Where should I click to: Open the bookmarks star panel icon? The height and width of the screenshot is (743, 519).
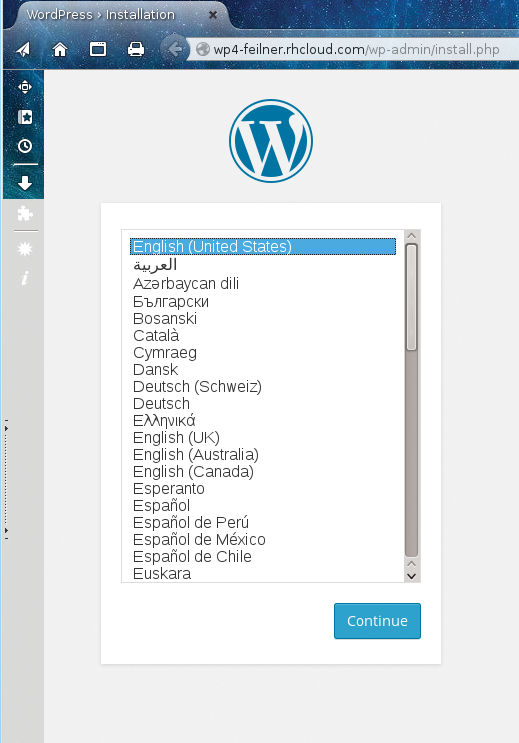(25, 117)
